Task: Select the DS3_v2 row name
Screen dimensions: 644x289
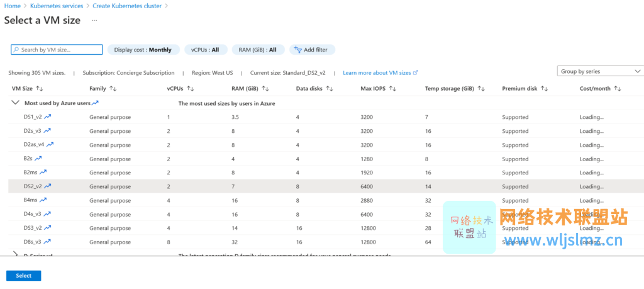Action: coord(33,228)
